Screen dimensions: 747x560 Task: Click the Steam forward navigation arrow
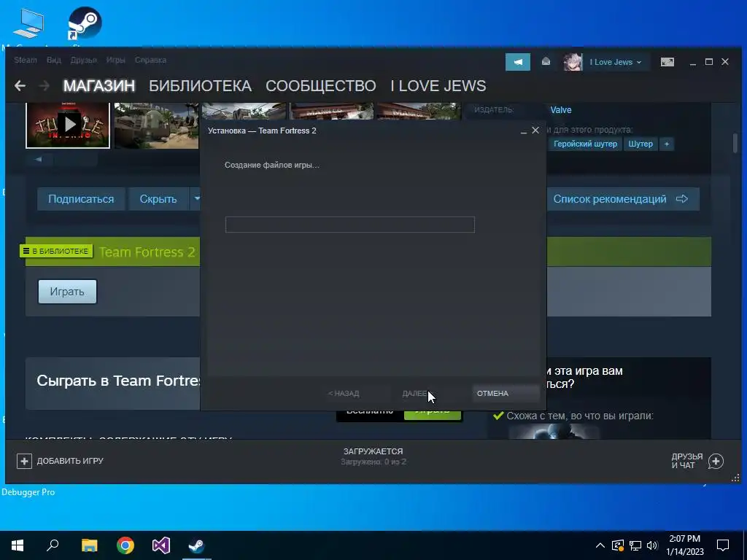pos(44,86)
